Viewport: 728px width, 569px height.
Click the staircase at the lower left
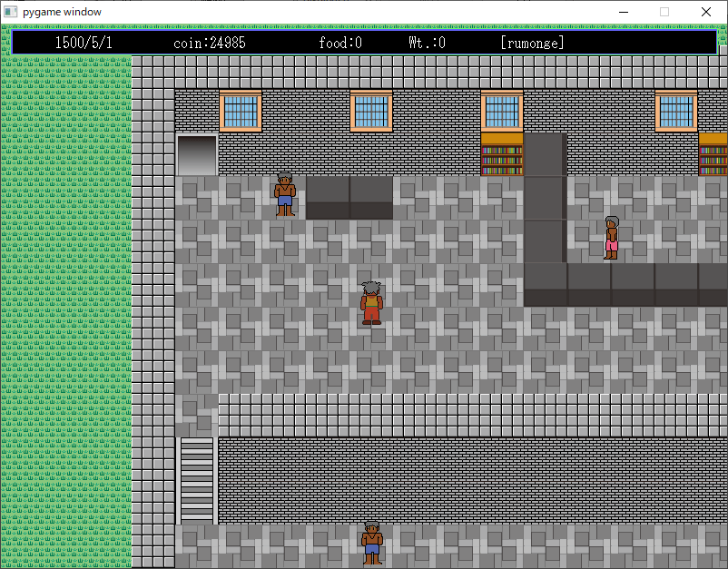[x=197, y=480]
